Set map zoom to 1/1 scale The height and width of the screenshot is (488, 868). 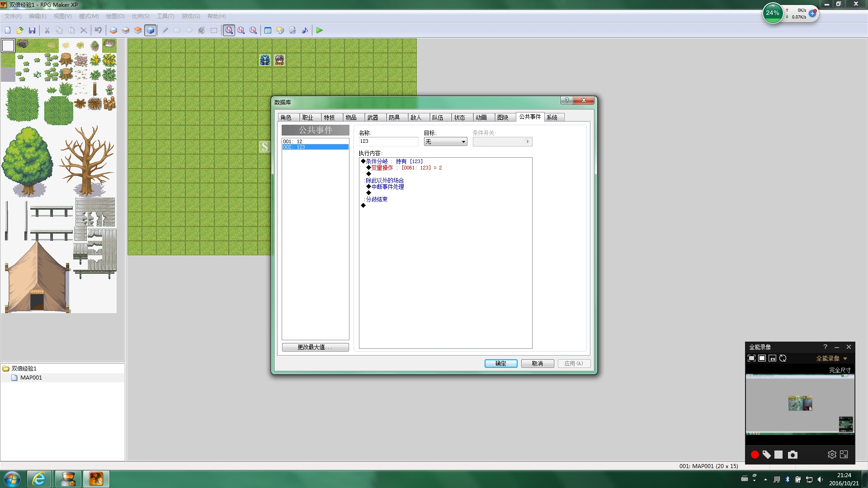click(x=229, y=30)
